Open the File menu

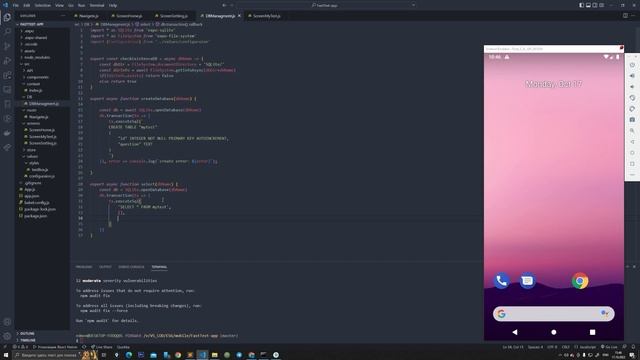pos(16,5)
